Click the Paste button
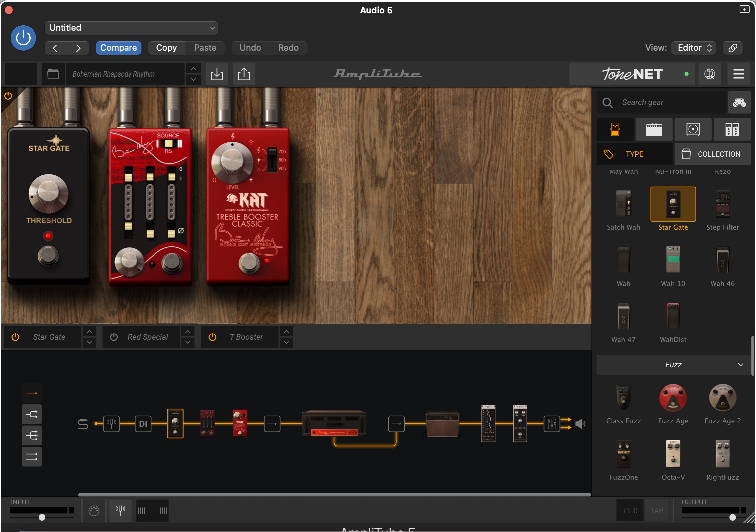Viewport: 756px width, 532px height. [x=205, y=48]
